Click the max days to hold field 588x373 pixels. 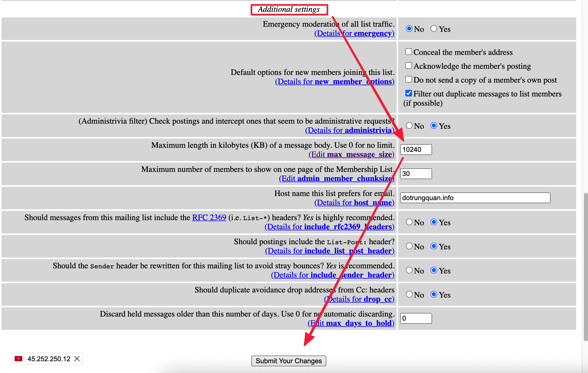416,318
